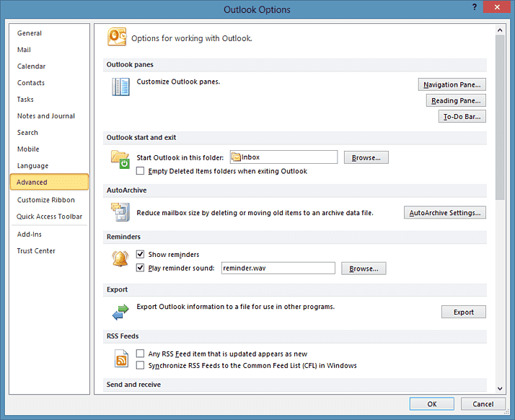
Task: Uncheck Show reminders checkbox
Action: 140,254
